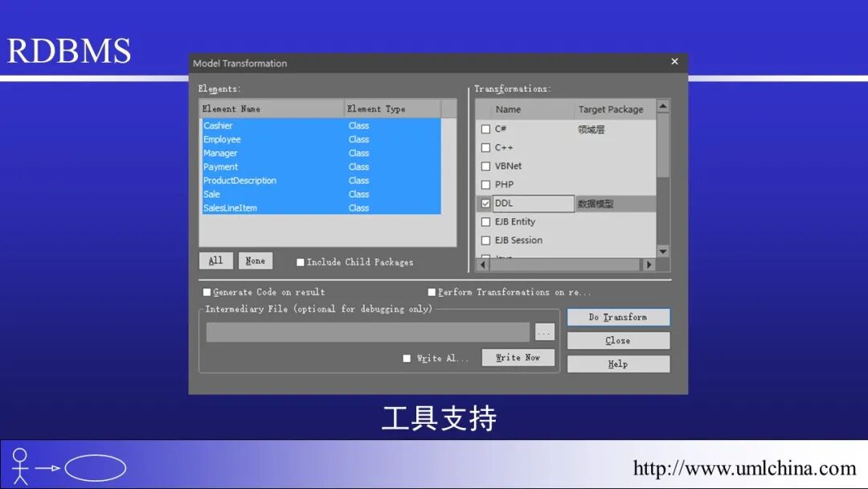Enable the PHP transformation
The height and width of the screenshot is (489, 868).
tap(486, 184)
